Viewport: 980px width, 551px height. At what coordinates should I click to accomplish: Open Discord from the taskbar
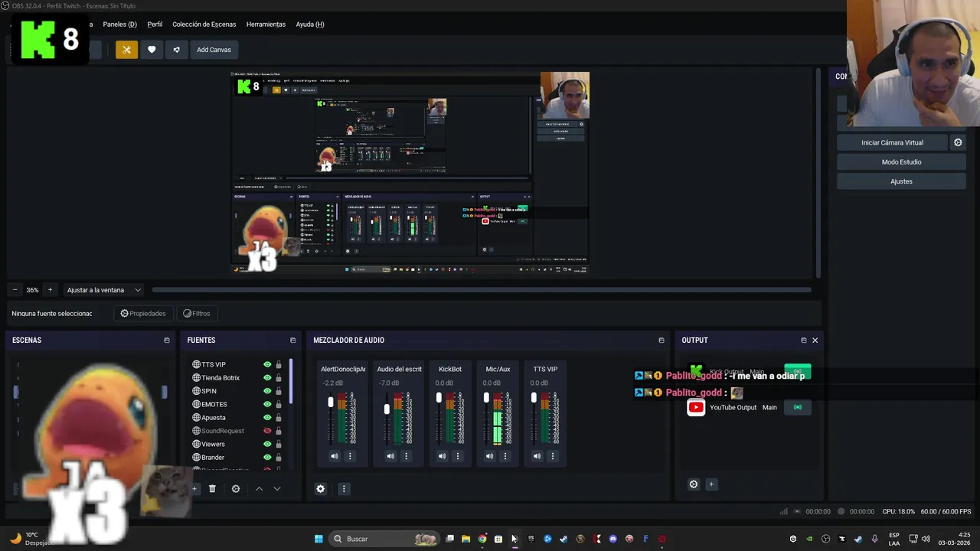(612, 539)
